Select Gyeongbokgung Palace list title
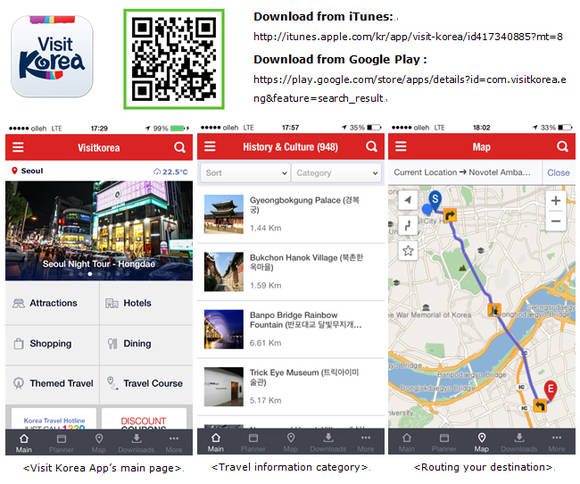The image size is (580, 484). [304, 205]
